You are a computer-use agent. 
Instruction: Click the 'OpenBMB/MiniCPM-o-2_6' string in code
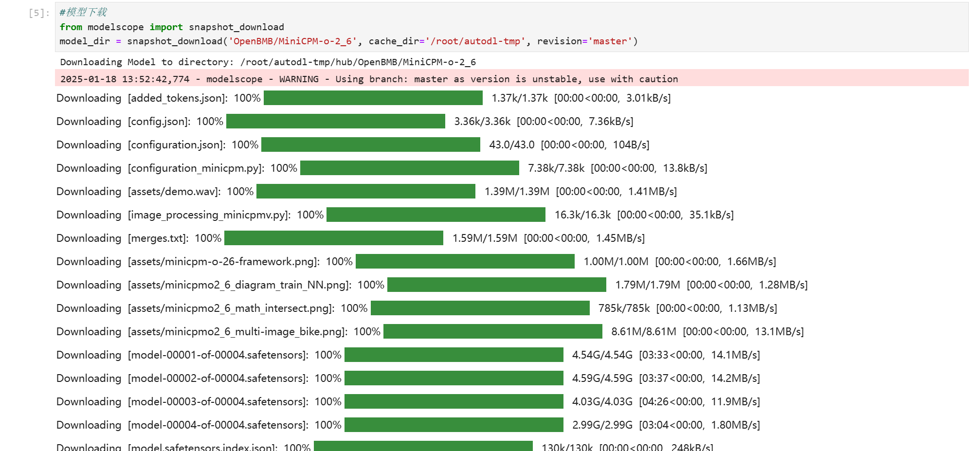(292, 41)
